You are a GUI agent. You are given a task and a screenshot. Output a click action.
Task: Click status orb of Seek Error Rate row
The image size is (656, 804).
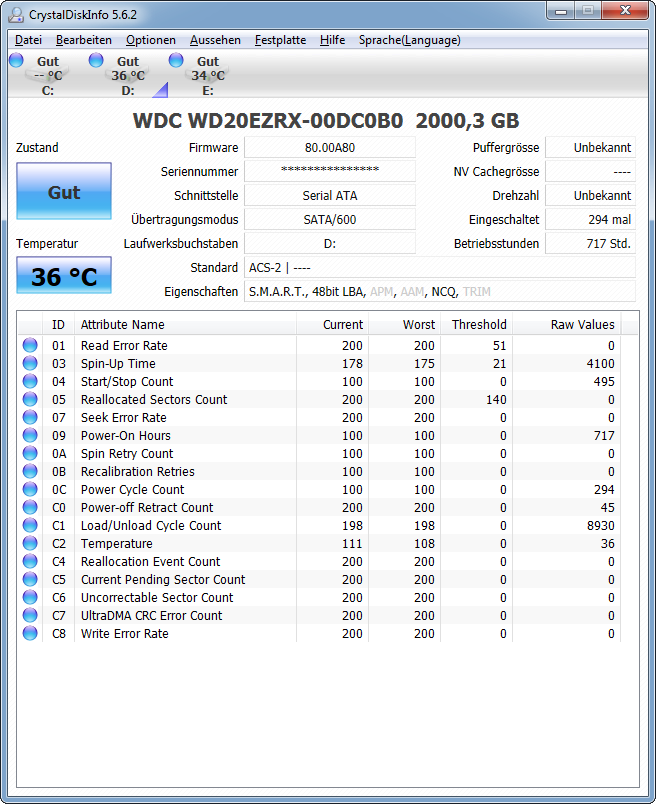click(30, 417)
